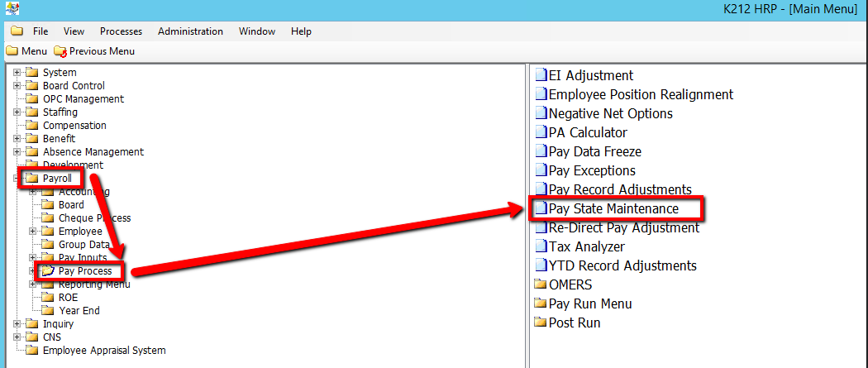Click the OMERS folder icon
868x368 pixels.
(x=541, y=285)
